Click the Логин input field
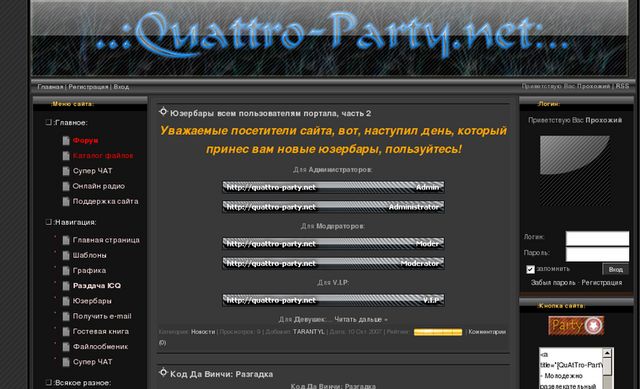Viewport: 640px width, 389px height. 597,238
